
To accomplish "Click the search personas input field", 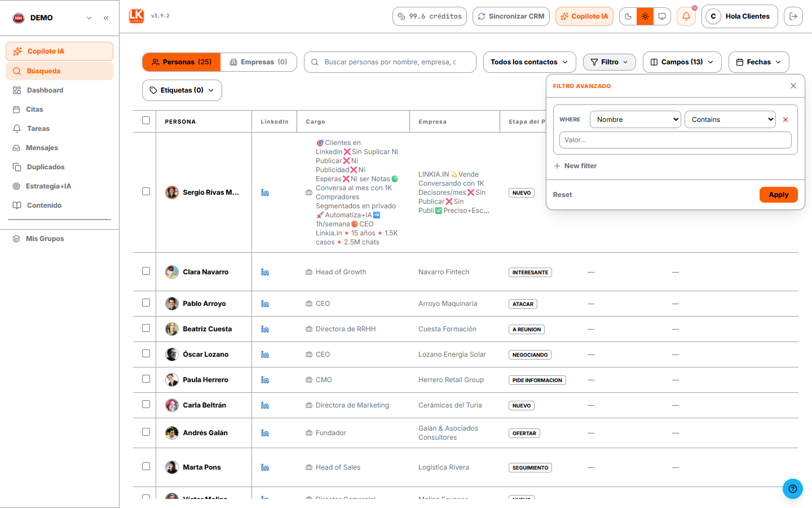I will tap(390, 62).
